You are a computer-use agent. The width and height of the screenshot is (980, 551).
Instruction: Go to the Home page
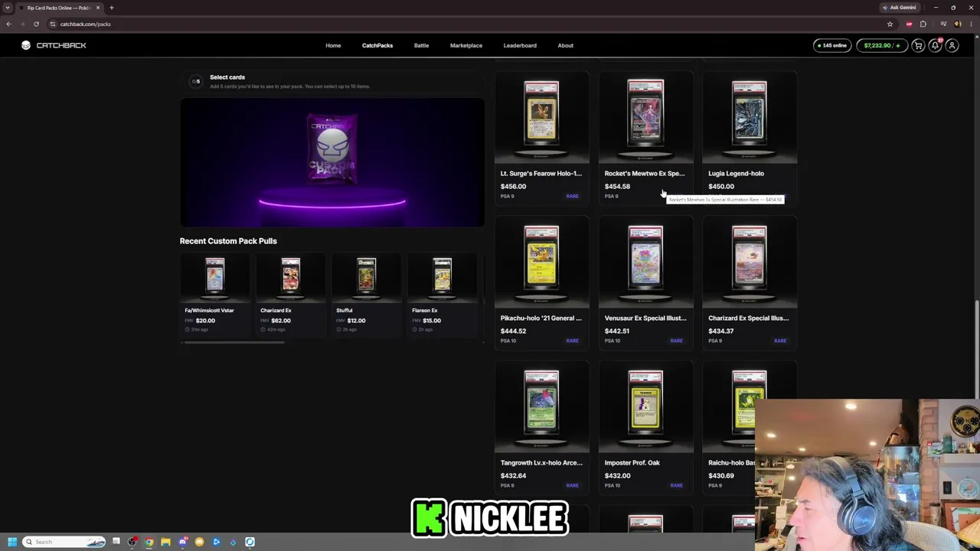point(333,45)
